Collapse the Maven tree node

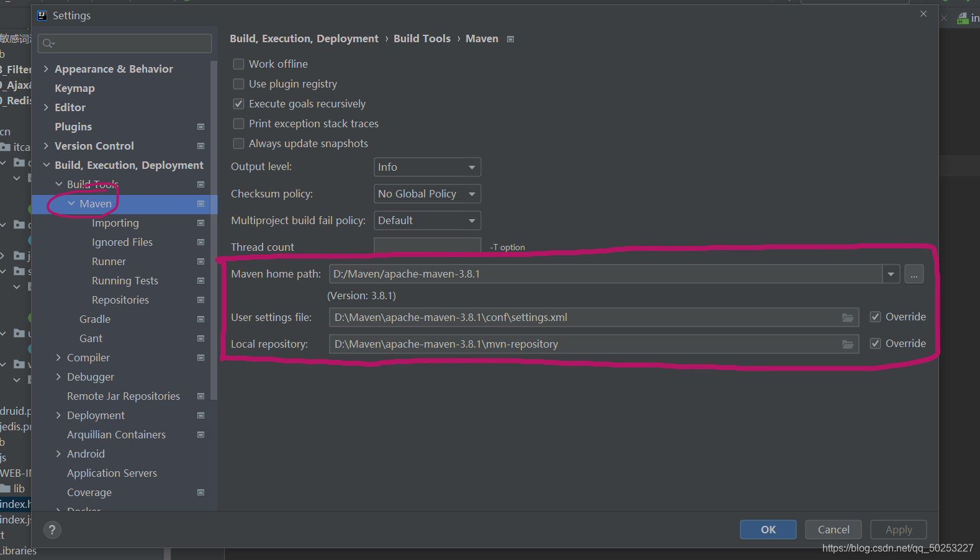[71, 204]
